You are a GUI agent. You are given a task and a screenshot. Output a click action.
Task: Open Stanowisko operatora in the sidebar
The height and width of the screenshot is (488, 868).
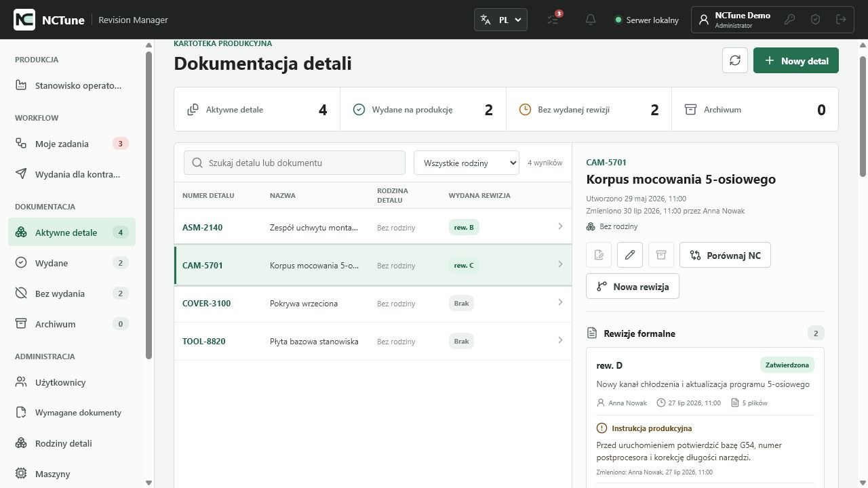coord(72,85)
